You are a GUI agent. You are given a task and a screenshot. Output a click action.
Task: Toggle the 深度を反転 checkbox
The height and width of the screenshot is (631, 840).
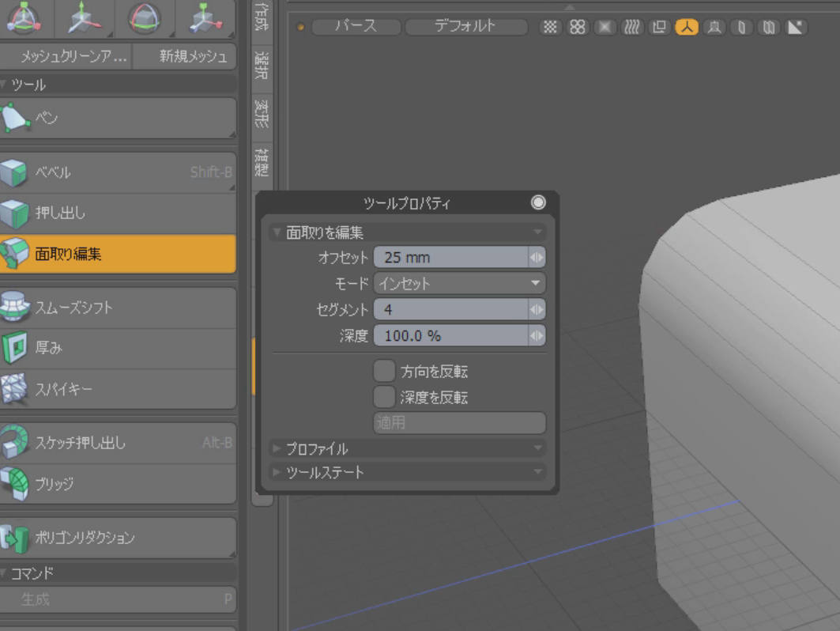[x=384, y=397]
